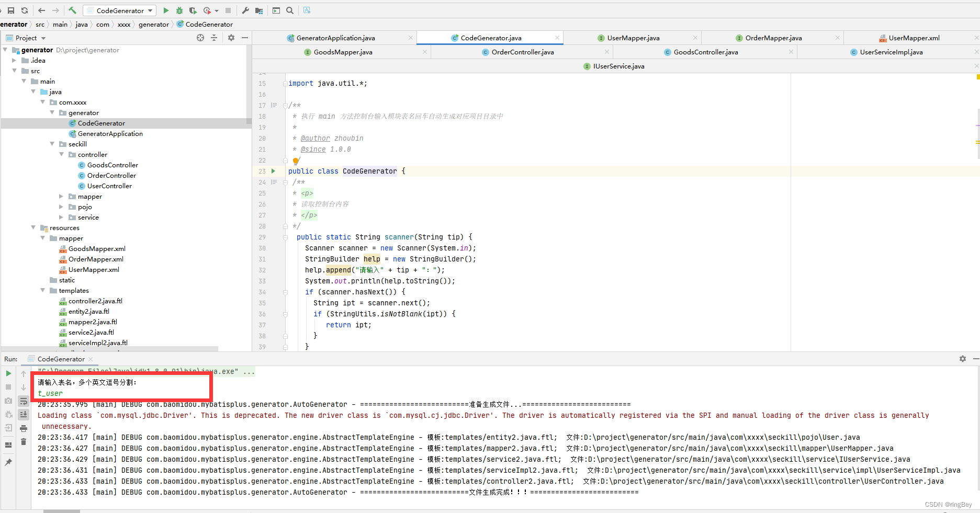Viewport: 980px width, 513px height.
Task: Fold the scanner method at line 29
Action: point(285,237)
